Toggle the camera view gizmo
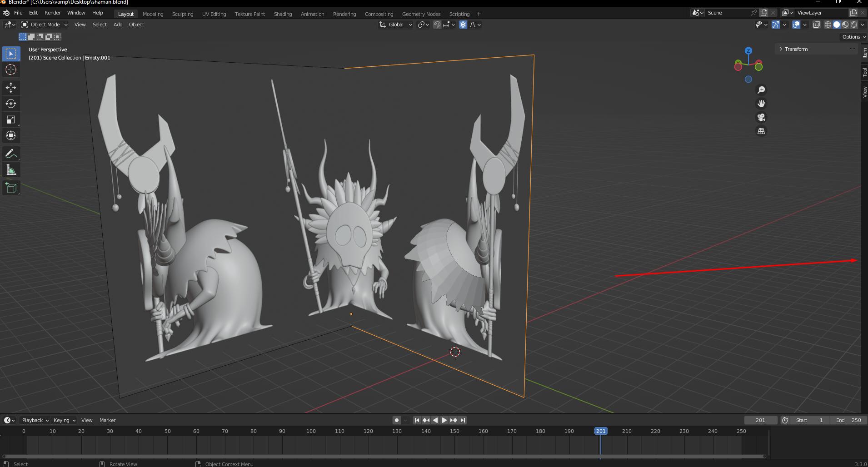868x467 pixels. click(x=761, y=117)
